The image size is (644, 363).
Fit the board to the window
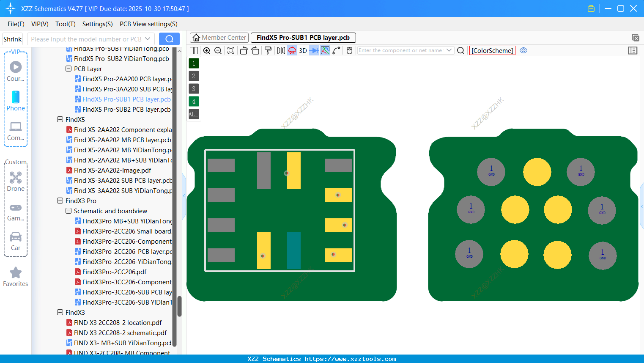click(231, 51)
